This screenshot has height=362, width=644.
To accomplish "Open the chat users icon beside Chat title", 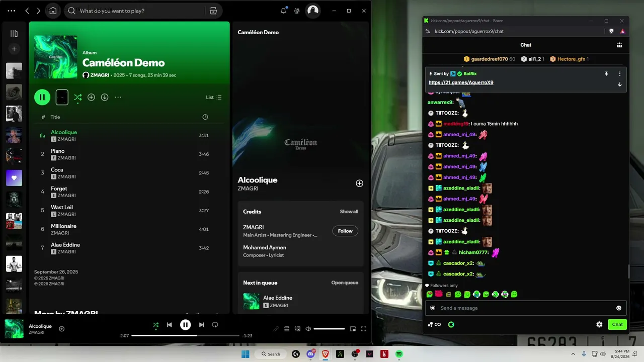I will (619, 45).
